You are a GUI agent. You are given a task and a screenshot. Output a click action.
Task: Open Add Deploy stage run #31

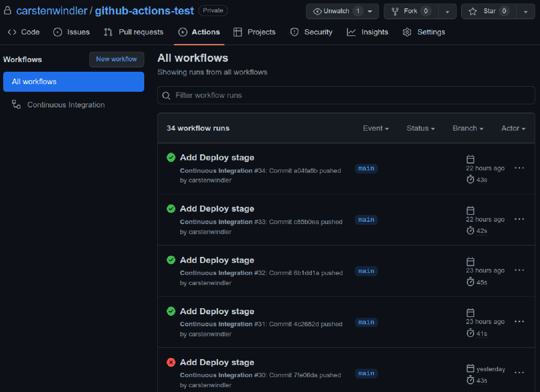(217, 311)
